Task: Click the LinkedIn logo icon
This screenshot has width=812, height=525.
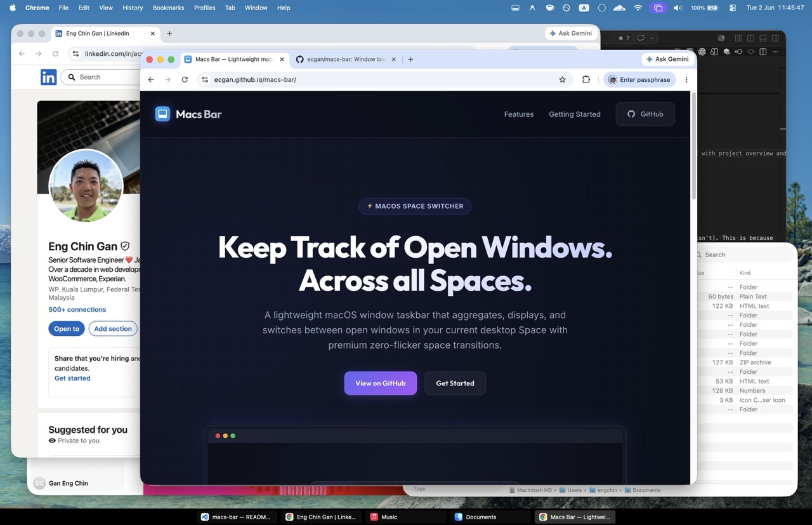Action: point(49,77)
